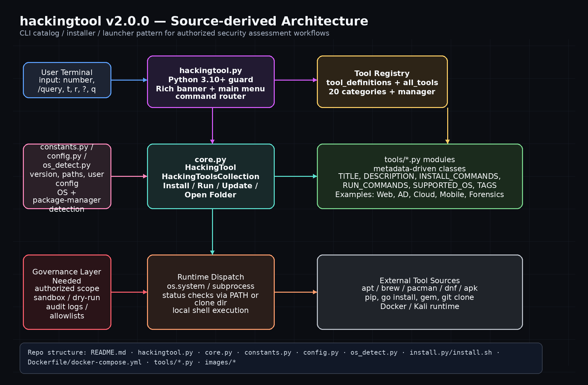588x385 pixels.
Task: Click 'version, paths, user' text
Action: coord(67,174)
